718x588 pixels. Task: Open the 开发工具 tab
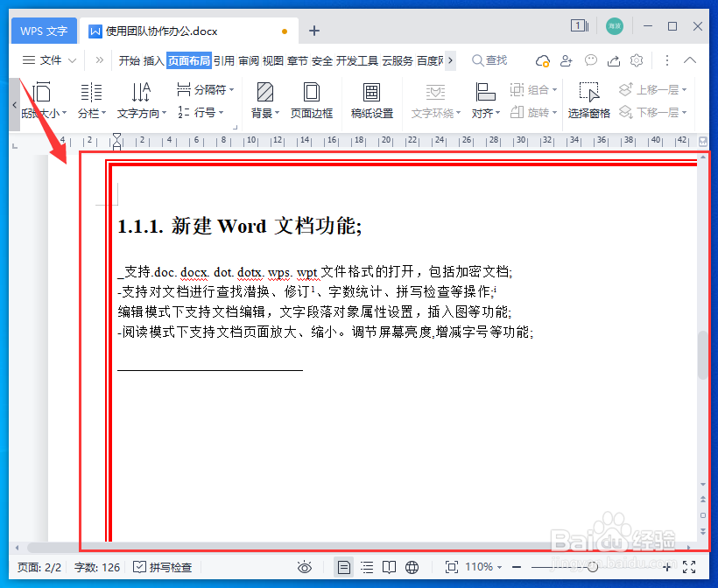(357, 60)
